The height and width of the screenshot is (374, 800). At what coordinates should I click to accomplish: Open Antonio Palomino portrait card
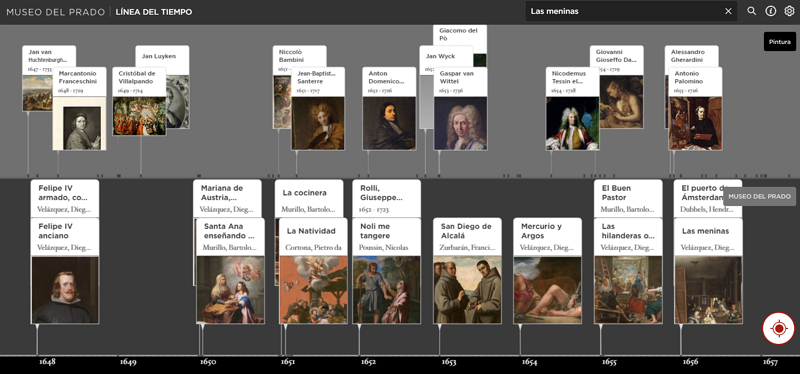[695, 108]
